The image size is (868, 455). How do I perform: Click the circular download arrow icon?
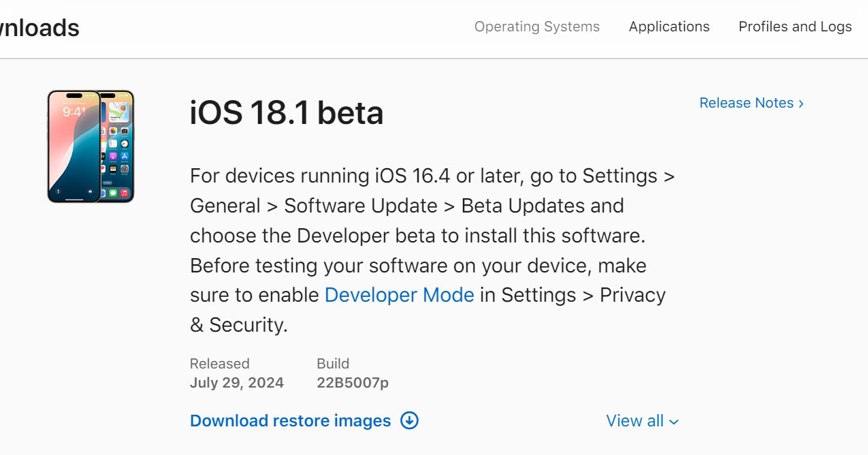pyautogui.click(x=409, y=420)
